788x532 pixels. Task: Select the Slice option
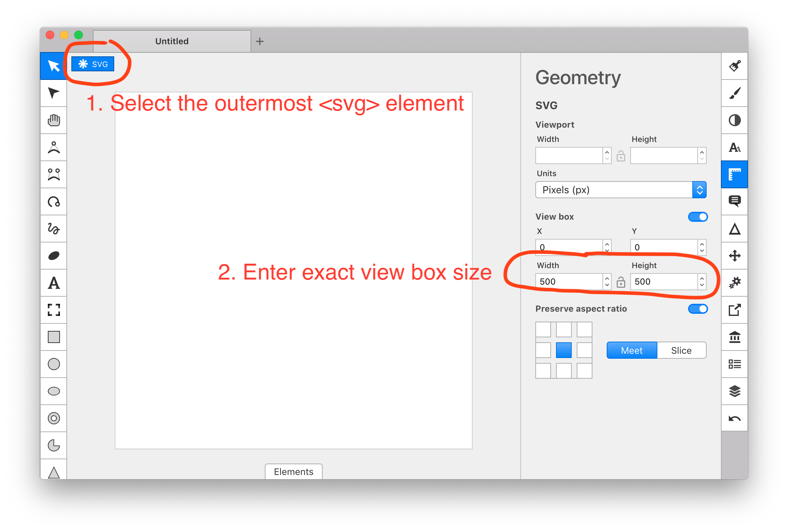pyautogui.click(x=681, y=351)
